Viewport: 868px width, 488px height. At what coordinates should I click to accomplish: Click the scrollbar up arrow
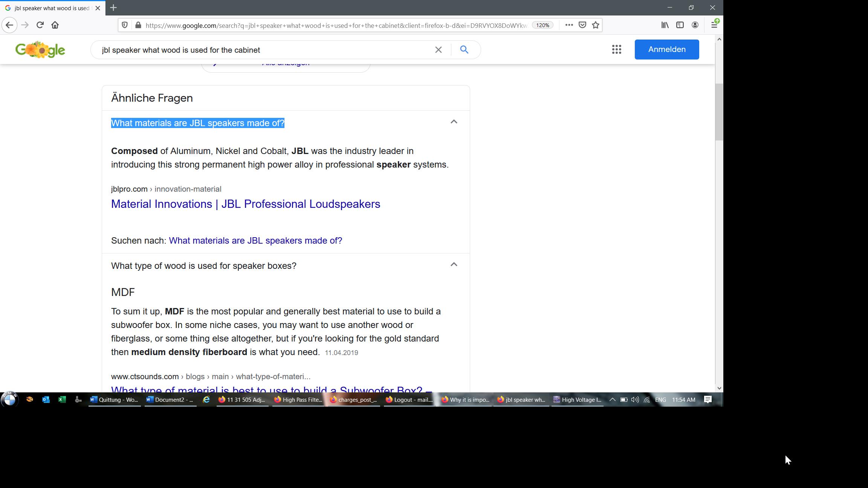click(x=719, y=39)
